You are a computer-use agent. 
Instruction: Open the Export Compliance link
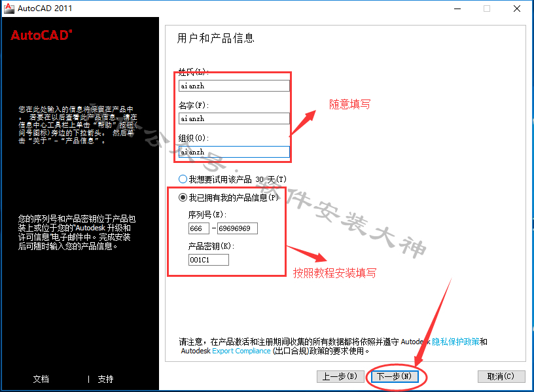241,351
